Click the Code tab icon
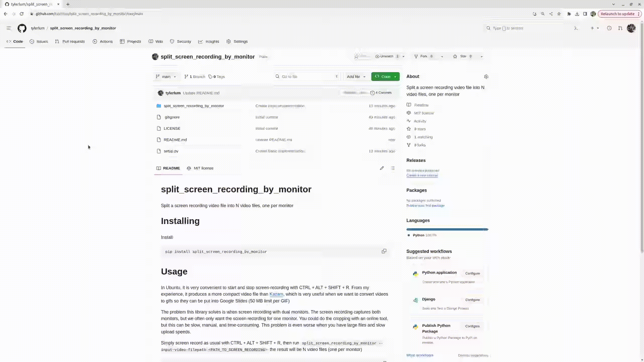The height and width of the screenshot is (362, 644). click(9, 41)
